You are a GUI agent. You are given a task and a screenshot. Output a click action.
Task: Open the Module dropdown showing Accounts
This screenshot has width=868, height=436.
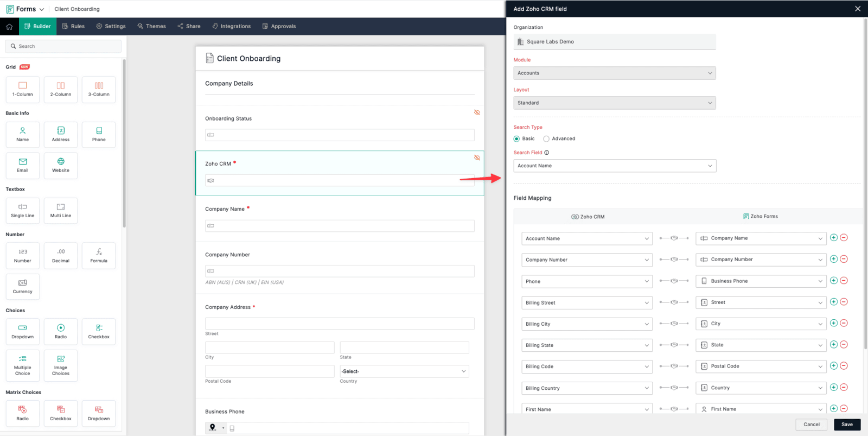pyautogui.click(x=614, y=73)
